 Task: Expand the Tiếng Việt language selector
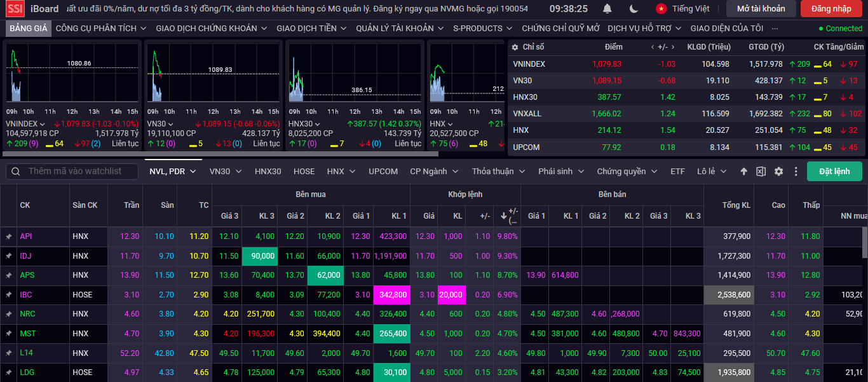click(x=682, y=9)
